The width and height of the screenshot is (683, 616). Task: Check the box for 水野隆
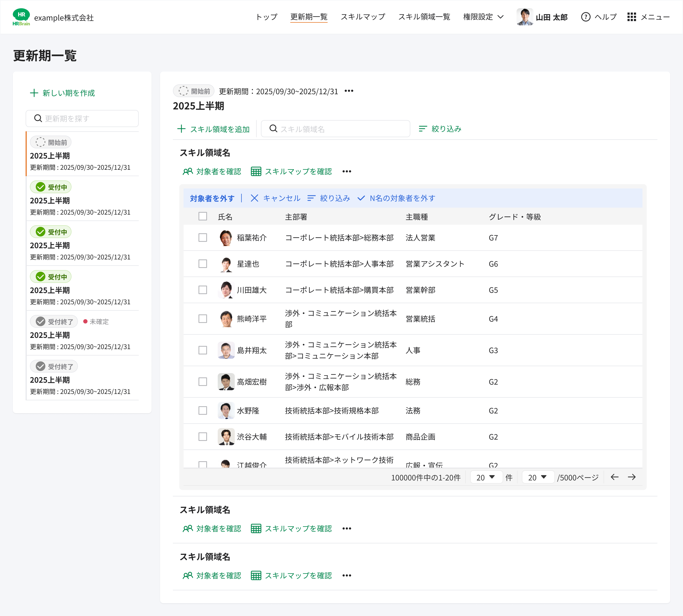tap(203, 410)
